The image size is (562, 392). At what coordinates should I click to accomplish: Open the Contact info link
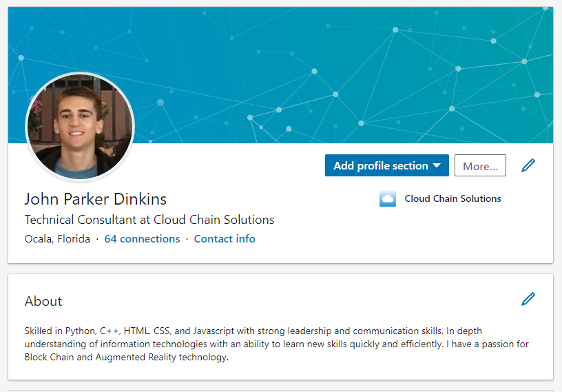[225, 239]
